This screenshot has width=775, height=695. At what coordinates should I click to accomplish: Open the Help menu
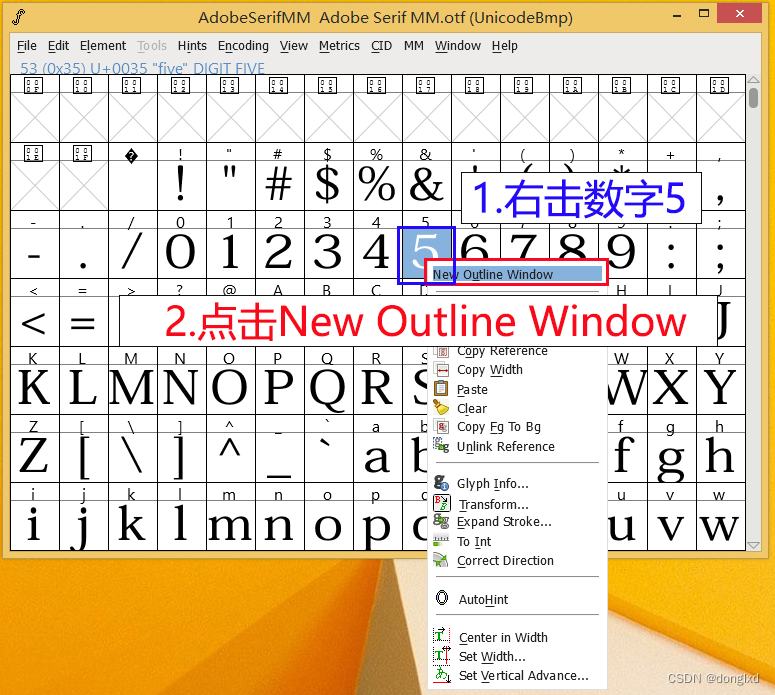click(505, 45)
